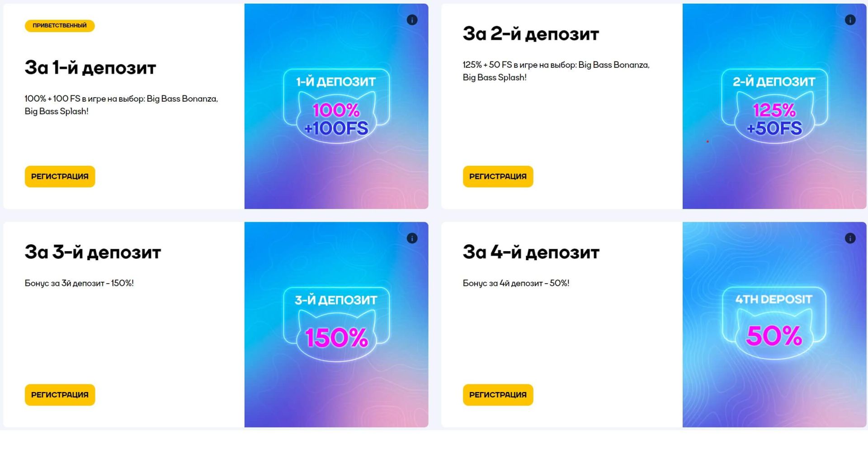This screenshot has height=467, width=868.
Task: Open info icon on 3rd deposit banner
Action: 412,238
